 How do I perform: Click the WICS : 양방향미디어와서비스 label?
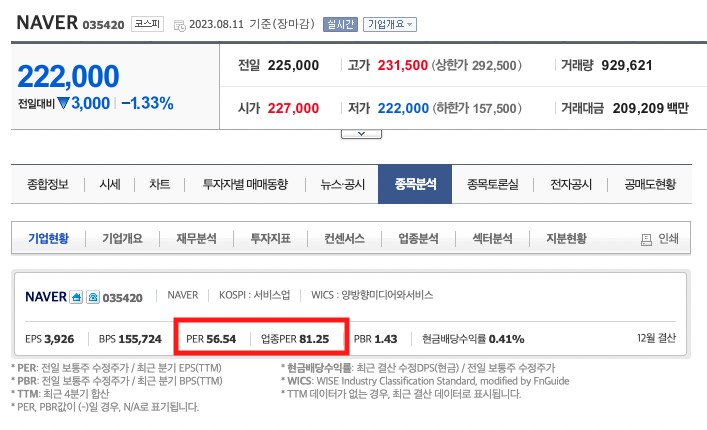click(372, 295)
